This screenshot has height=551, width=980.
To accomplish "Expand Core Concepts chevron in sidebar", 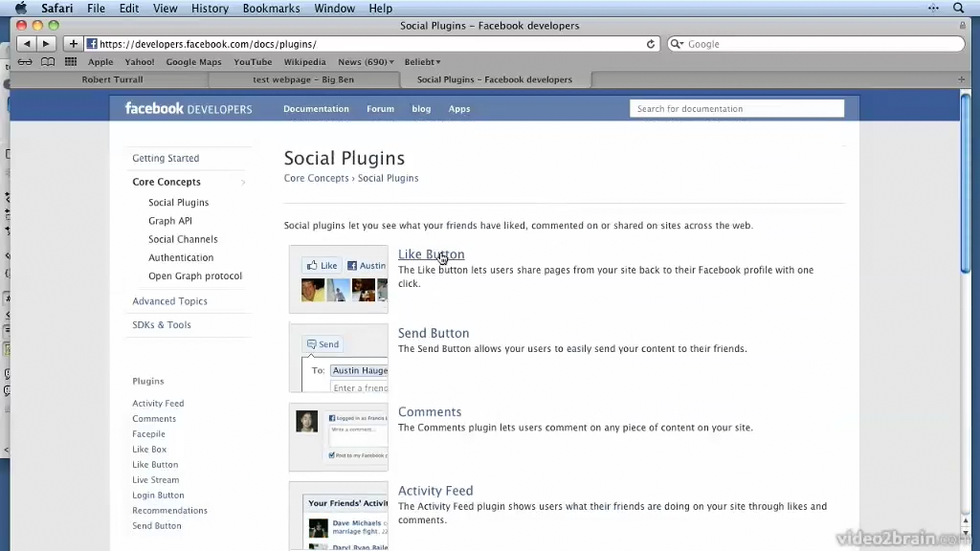I will pos(243,183).
